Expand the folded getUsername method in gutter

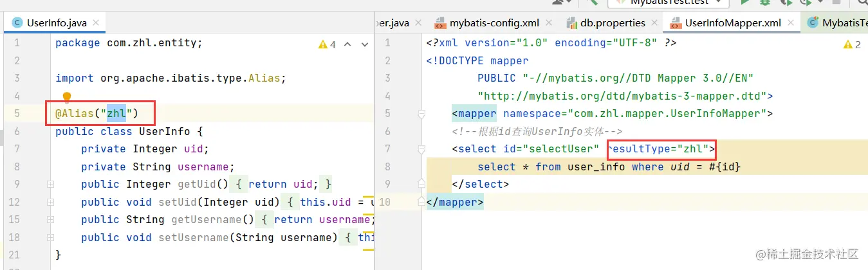(50, 220)
